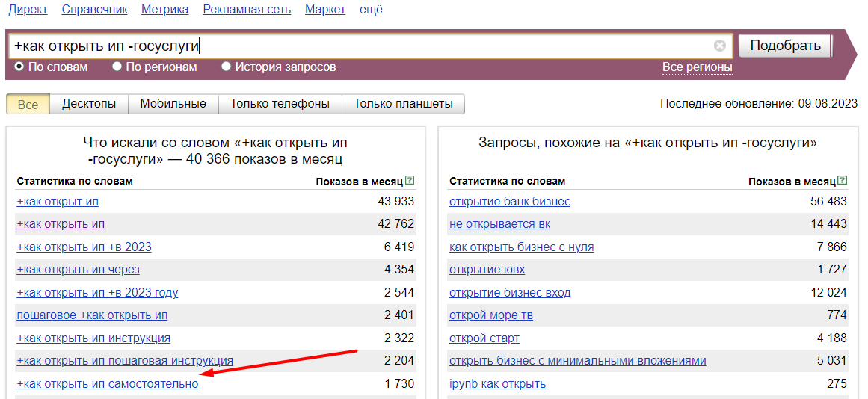868x399 pixels.
Task: Open the 'Справочник' link
Action: coord(95,10)
